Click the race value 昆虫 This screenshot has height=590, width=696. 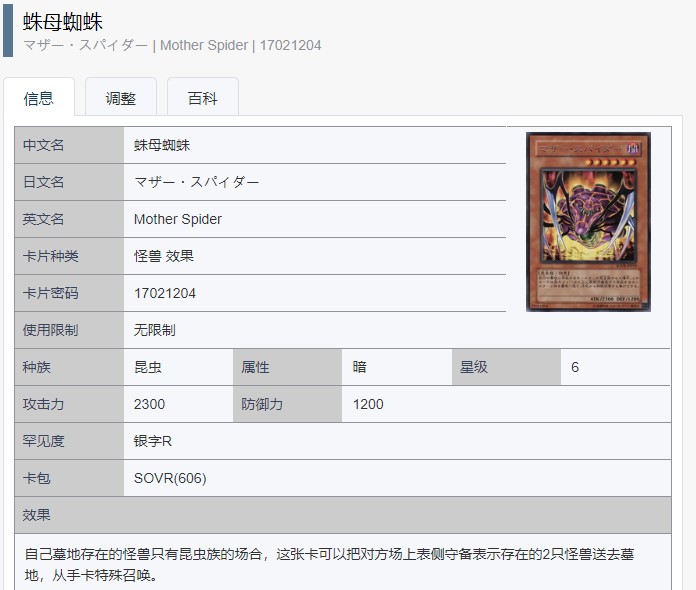pyautogui.click(x=148, y=367)
